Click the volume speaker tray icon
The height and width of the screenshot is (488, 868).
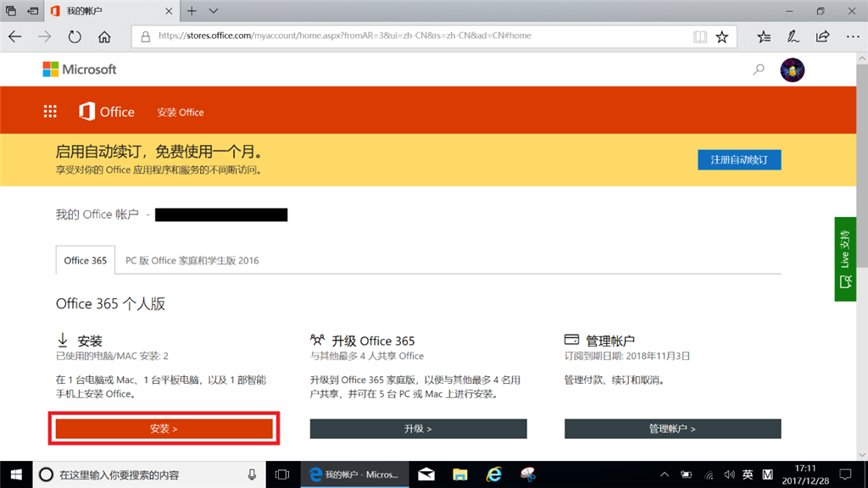(x=730, y=474)
